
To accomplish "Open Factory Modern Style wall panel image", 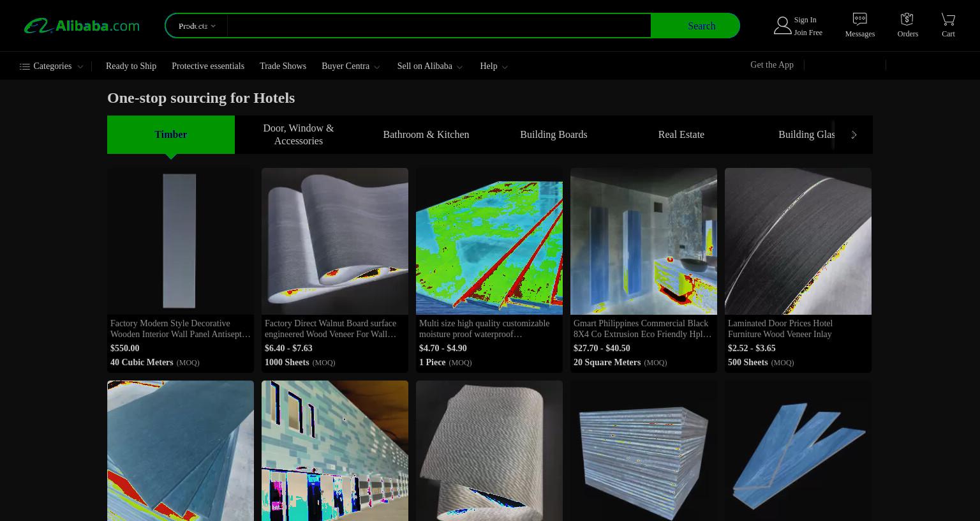I will click(x=181, y=241).
